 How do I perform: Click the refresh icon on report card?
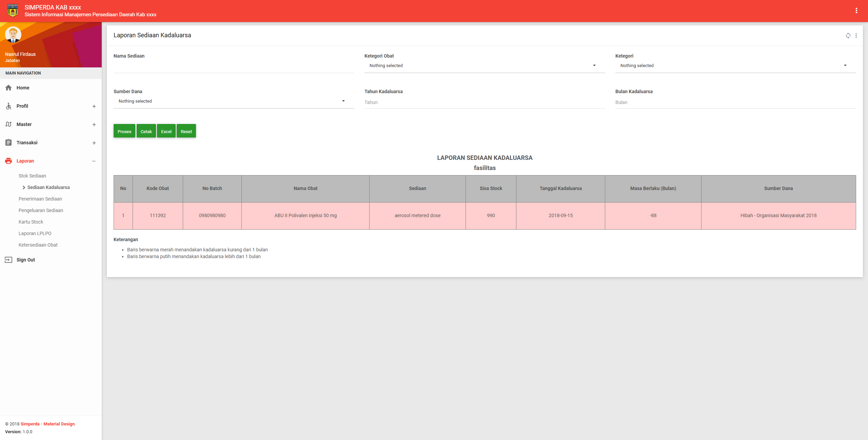[848, 36]
